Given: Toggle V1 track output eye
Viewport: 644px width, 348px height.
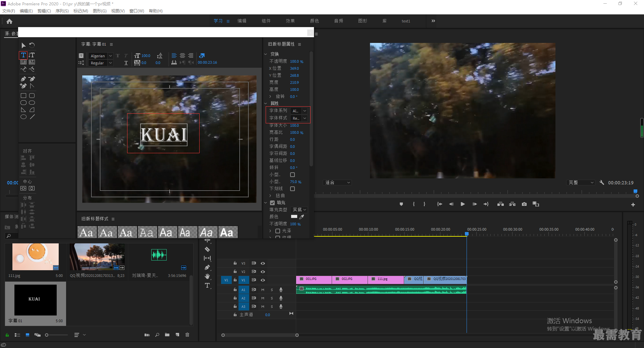Looking at the screenshot, I should pos(263,280).
